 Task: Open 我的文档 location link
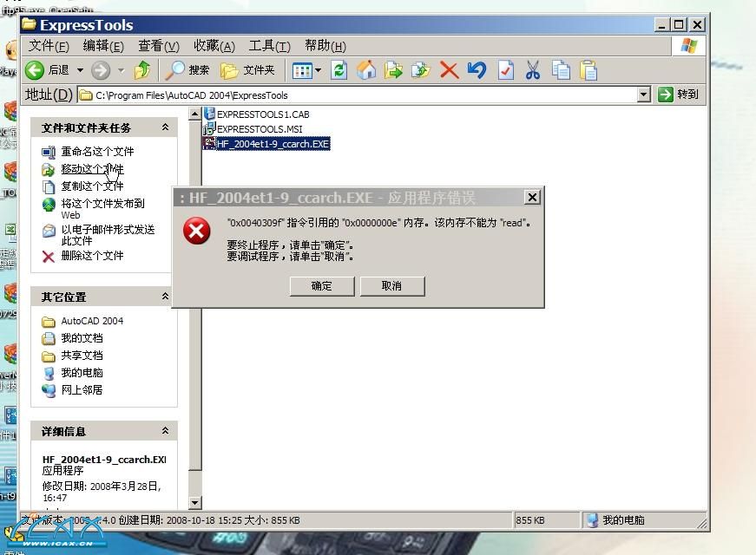82,338
